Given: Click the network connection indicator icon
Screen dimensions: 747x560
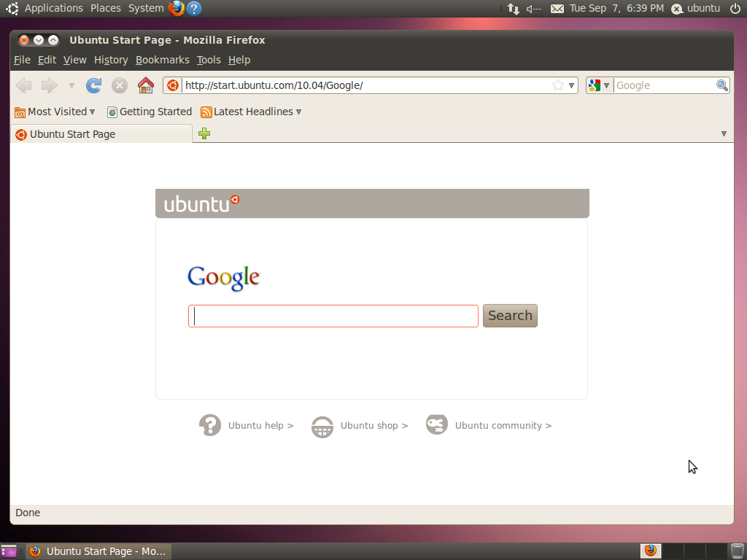Looking at the screenshot, I should click(x=514, y=9).
